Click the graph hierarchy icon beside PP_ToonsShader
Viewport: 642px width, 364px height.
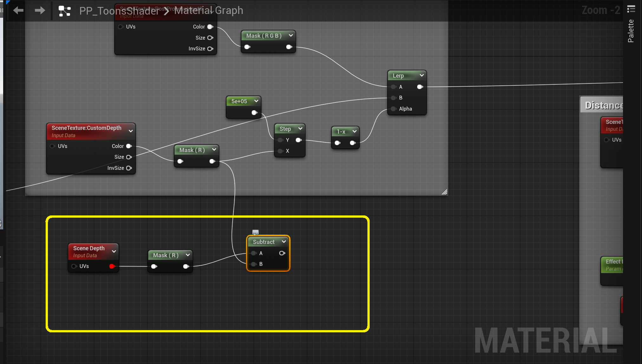tap(65, 11)
